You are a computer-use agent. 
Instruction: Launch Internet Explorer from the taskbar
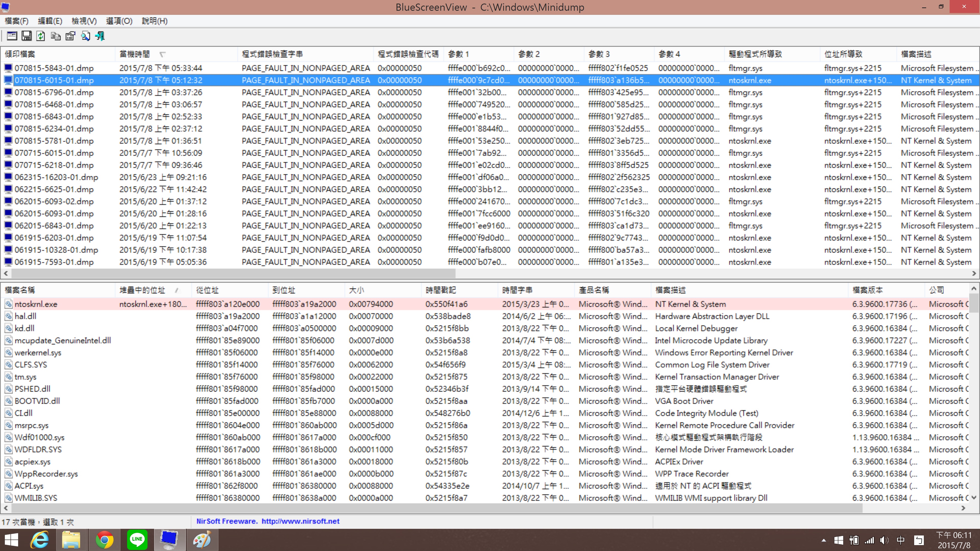tap(40, 540)
